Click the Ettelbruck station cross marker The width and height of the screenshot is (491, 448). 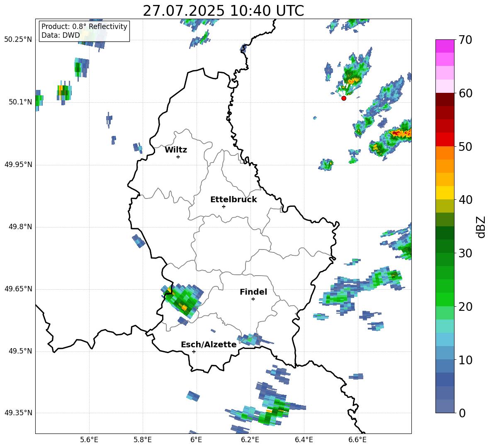[x=224, y=206]
